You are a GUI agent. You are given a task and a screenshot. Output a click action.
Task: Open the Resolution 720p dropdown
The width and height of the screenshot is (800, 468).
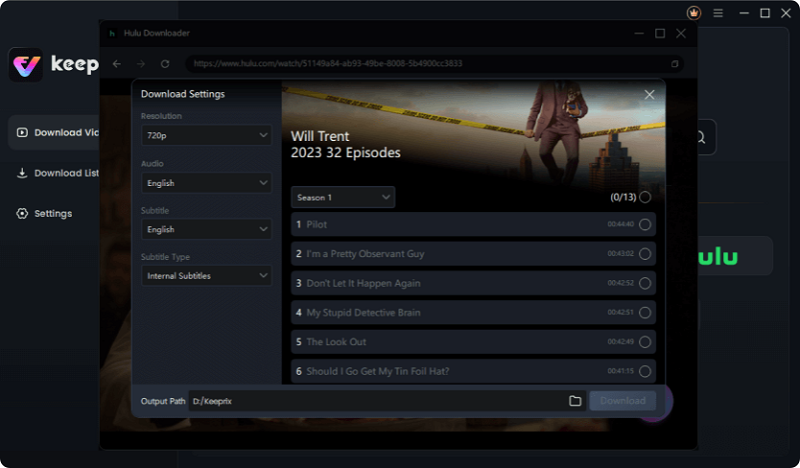click(x=206, y=135)
